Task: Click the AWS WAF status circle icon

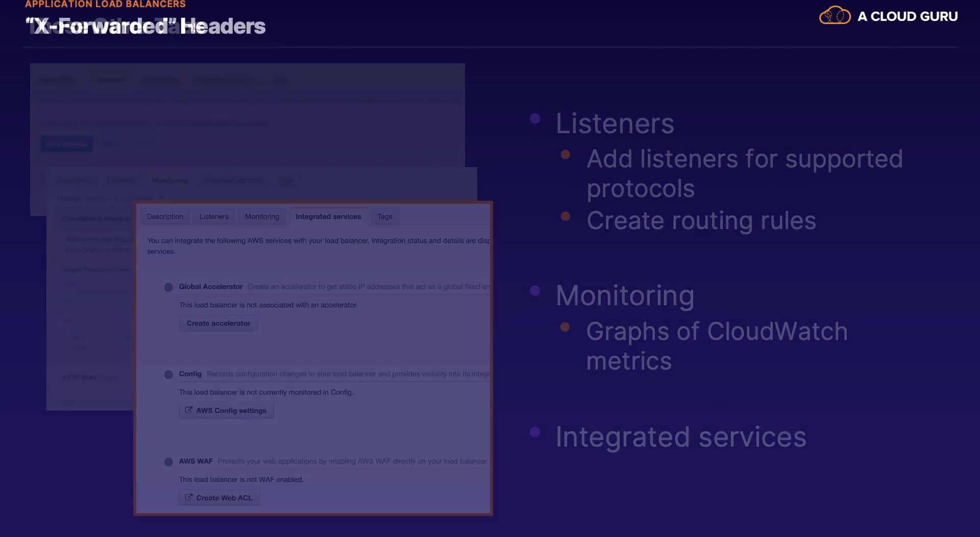Action: (168, 462)
